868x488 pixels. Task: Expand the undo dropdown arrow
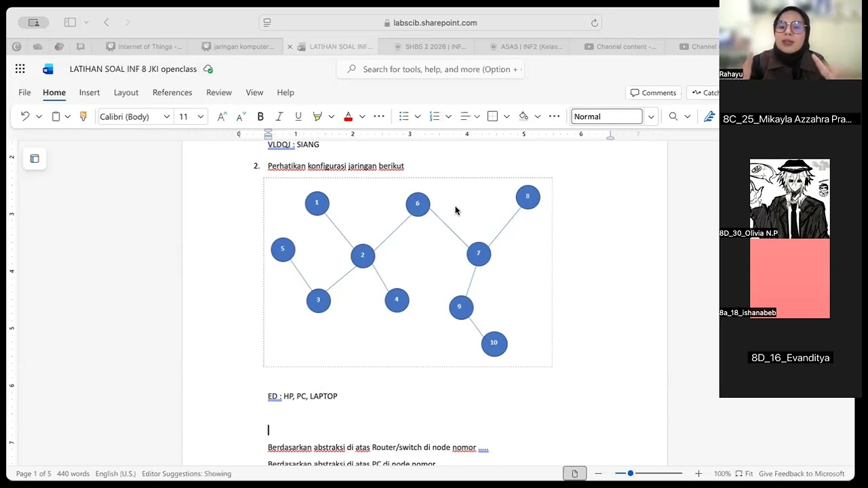pos(39,117)
